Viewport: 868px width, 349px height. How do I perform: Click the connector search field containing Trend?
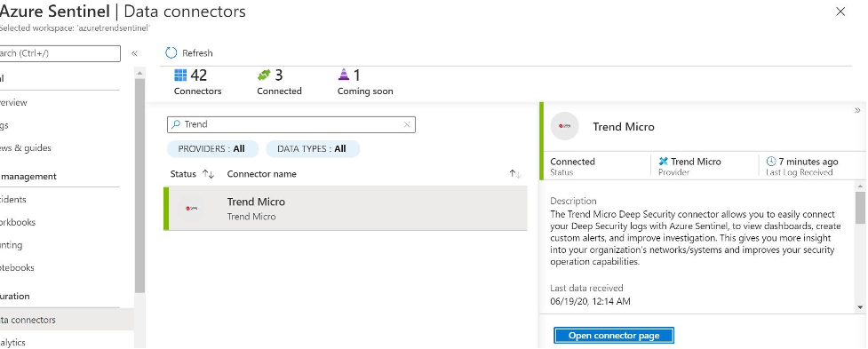pyautogui.click(x=291, y=124)
